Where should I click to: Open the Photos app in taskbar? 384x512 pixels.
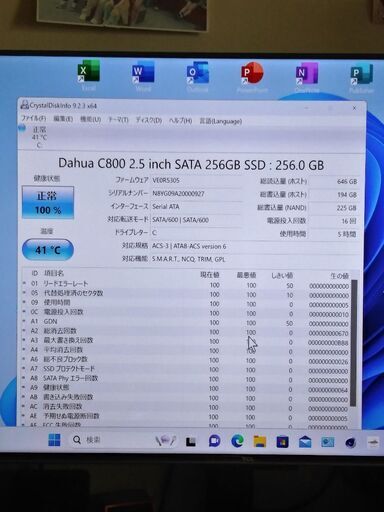pos(328,442)
